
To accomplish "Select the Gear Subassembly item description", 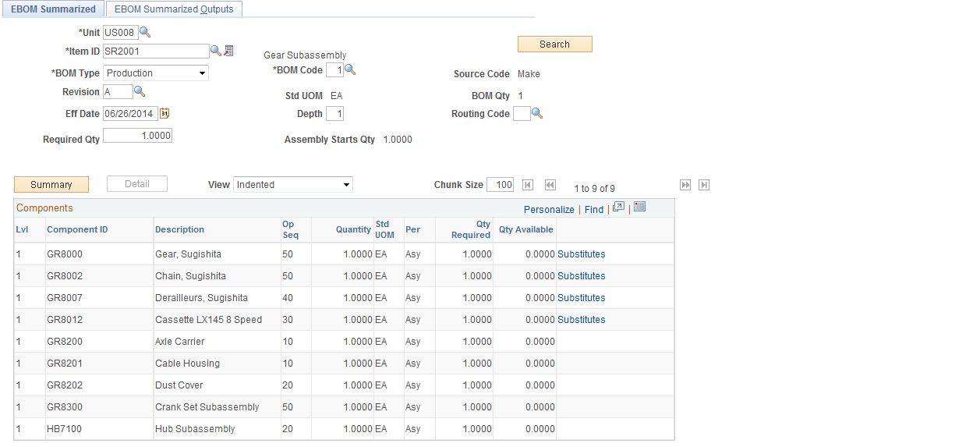I will [x=305, y=55].
